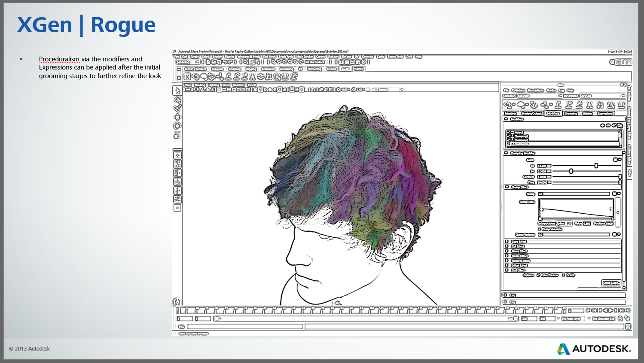The image size is (644, 363).
Task: Switch to the Primitives tab
Action: click(x=511, y=114)
